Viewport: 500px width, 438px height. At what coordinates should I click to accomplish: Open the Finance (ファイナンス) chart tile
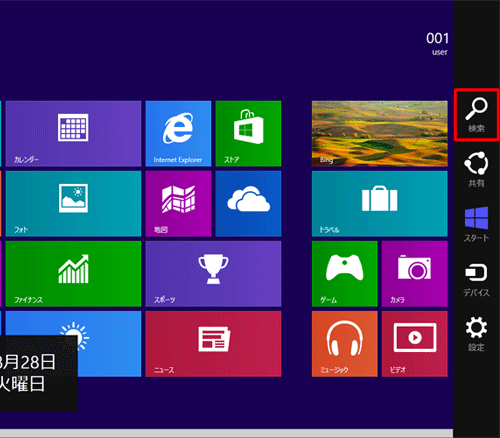pyautogui.click(x=73, y=274)
